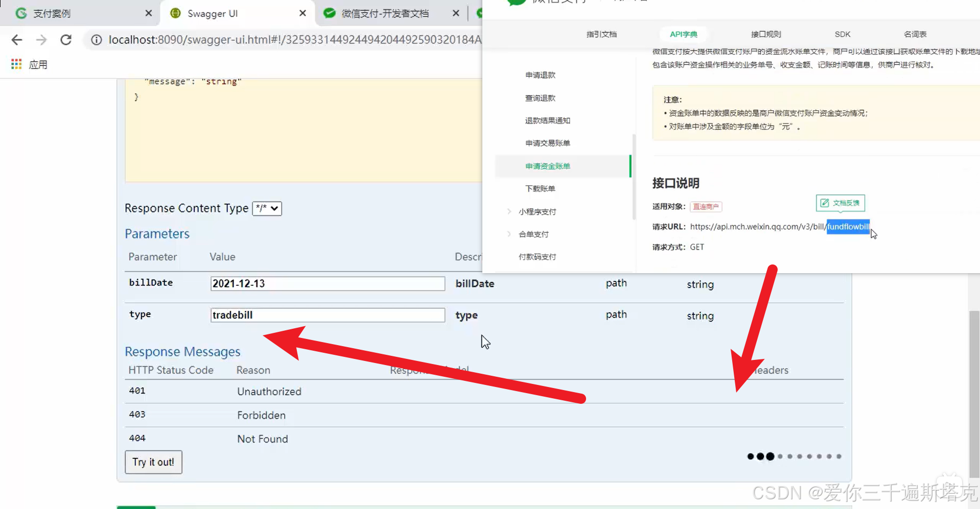Click the type parameter name
The height and width of the screenshot is (509, 980).
139,314
